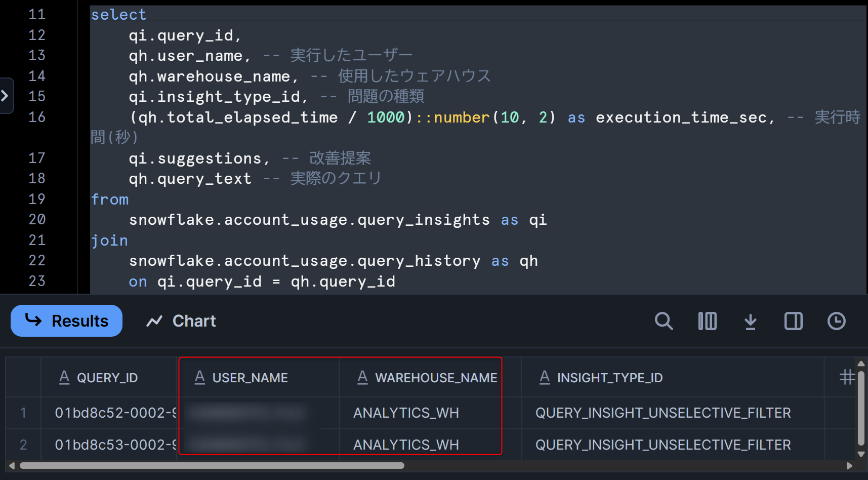Screen dimensions: 868x480
Task: Click qi.insight_type_id in the editor
Action: click(x=215, y=97)
